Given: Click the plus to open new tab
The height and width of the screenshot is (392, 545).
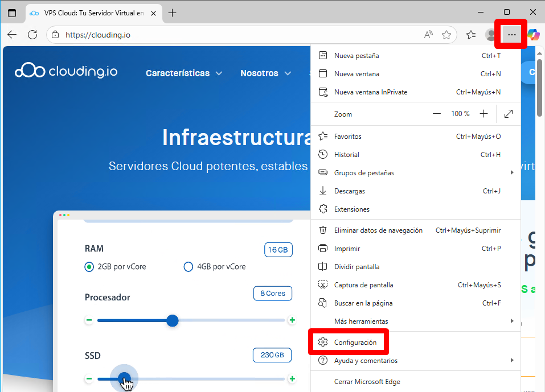Looking at the screenshot, I should (x=172, y=13).
